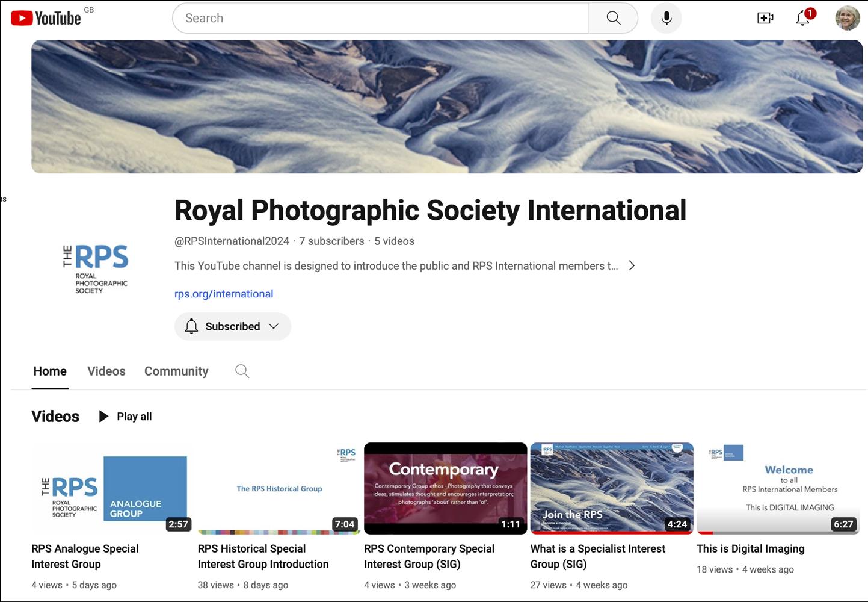This screenshot has width=868, height=602.
Task: Click the '38 views • 8 days ago' text
Action: pos(243,585)
